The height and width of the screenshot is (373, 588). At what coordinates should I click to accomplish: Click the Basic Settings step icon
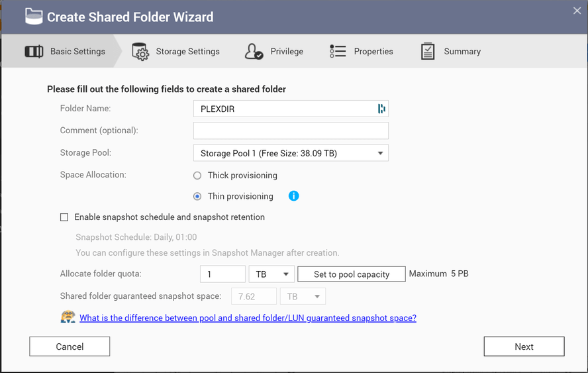pyautogui.click(x=34, y=52)
